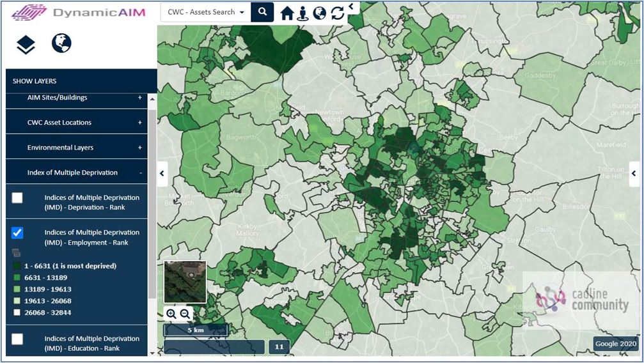Click the refresh arrows icon
Viewport: 644px width, 363px height.
(337, 13)
